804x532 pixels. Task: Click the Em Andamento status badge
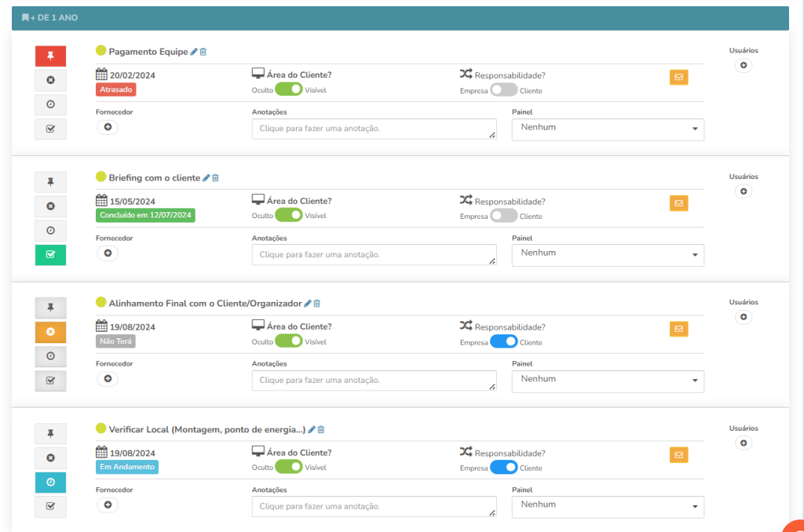(x=126, y=467)
